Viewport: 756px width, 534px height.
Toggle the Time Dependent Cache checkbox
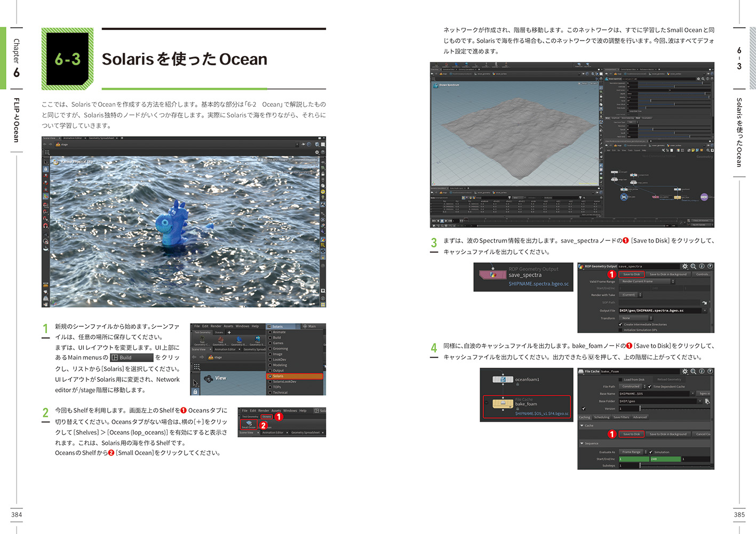point(650,387)
